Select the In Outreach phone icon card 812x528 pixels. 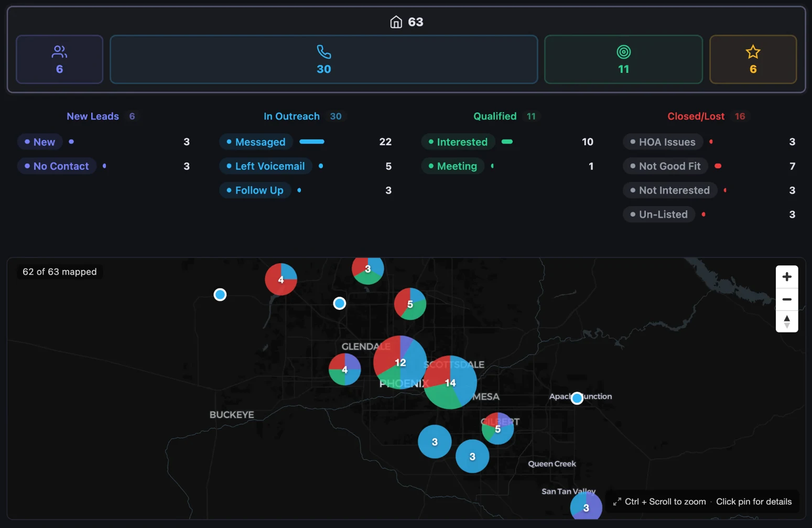(x=323, y=59)
